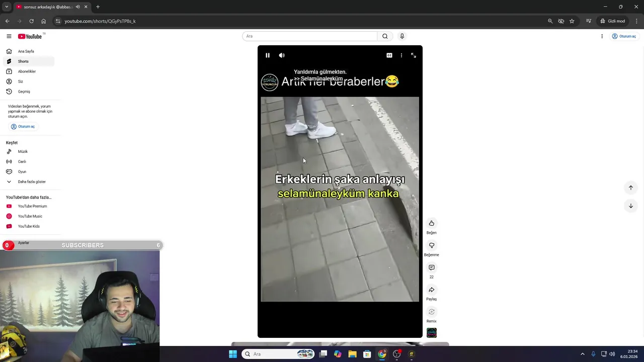Dislike the Short with Beğenme

[432, 245]
